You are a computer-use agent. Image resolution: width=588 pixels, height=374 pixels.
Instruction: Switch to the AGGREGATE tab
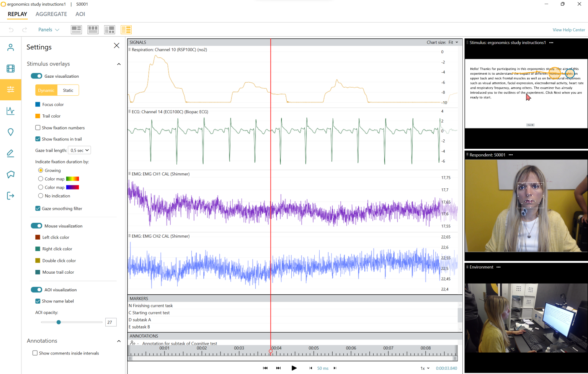pyautogui.click(x=51, y=14)
